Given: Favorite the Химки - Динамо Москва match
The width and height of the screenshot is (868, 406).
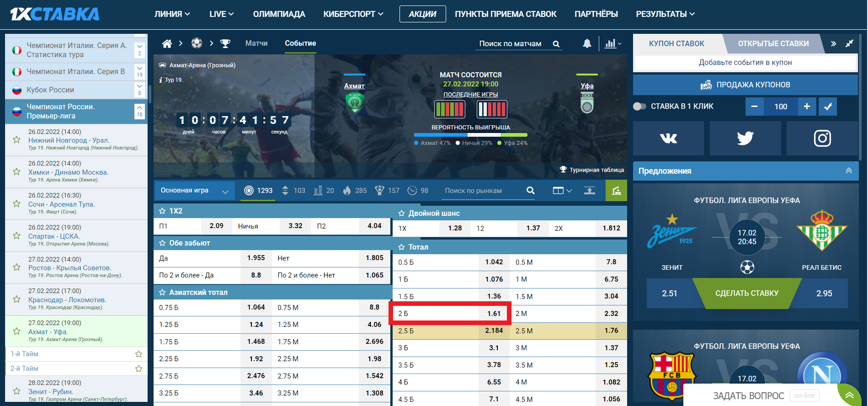Looking at the screenshot, I should tap(17, 171).
